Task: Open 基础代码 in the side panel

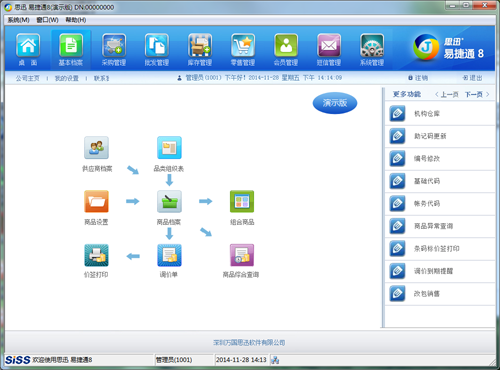Action: 440,181
